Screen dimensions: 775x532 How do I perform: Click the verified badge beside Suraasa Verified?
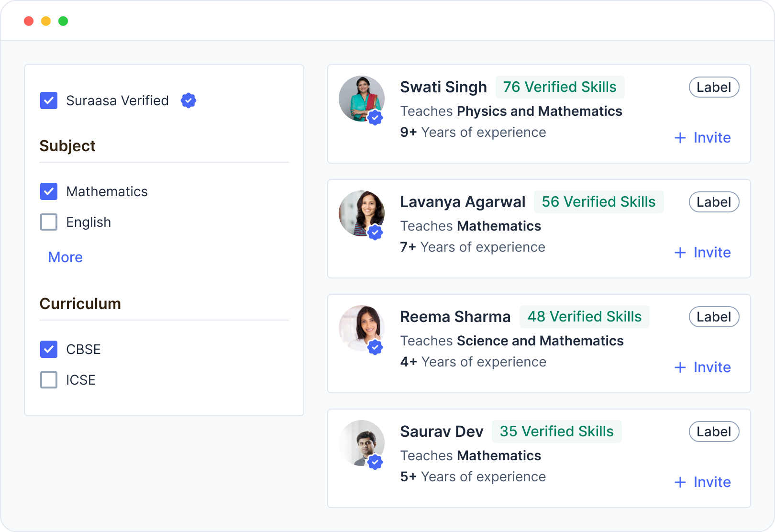point(188,100)
